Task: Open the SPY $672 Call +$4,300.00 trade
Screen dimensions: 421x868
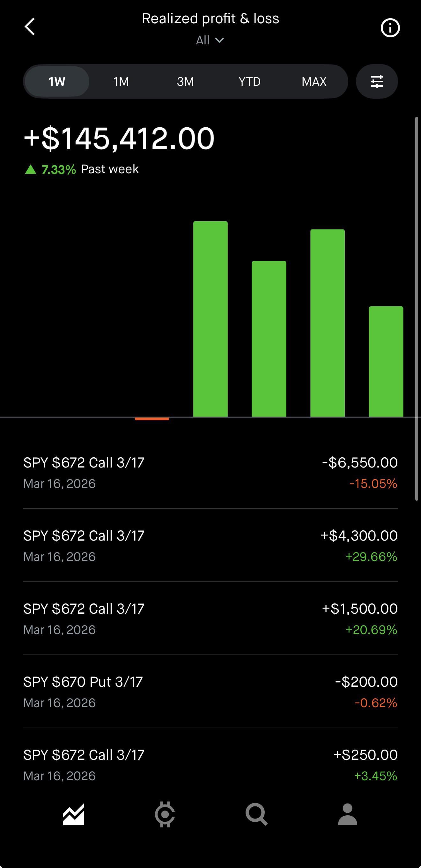Action: 210,546
